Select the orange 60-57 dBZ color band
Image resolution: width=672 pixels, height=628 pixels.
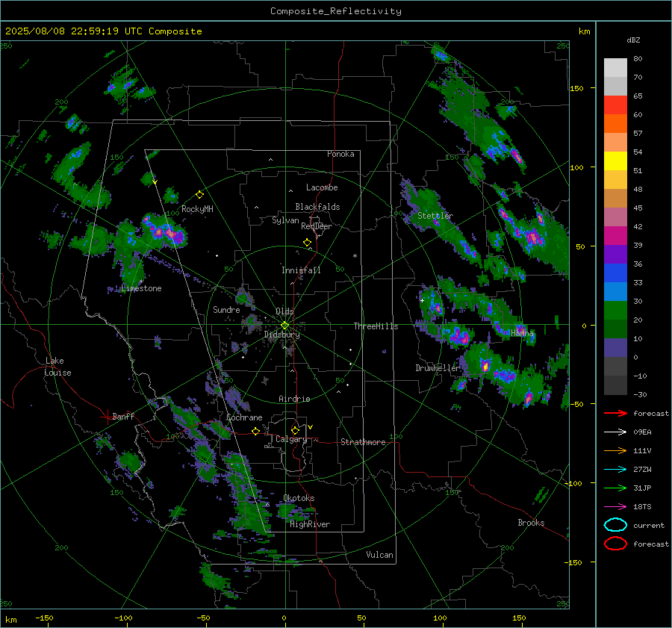pyautogui.click(x=615, y=124)
